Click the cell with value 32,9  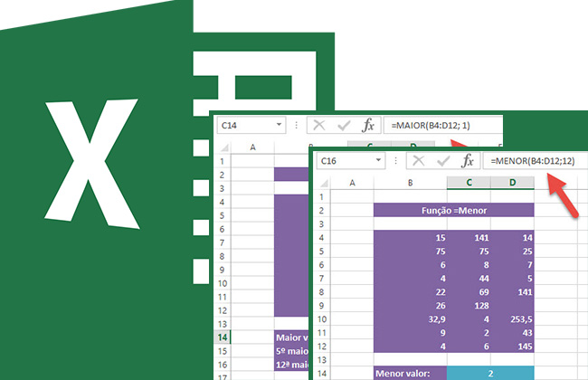pos(411,319)
